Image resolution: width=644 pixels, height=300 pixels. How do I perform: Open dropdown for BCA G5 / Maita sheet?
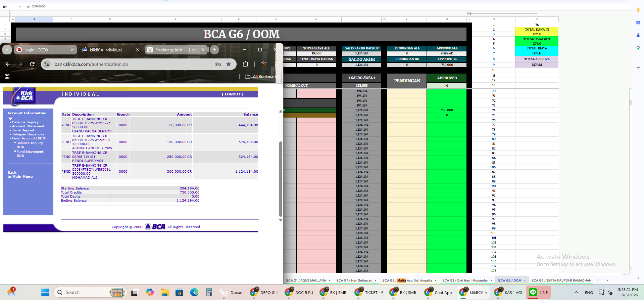(x=436, y=281)
